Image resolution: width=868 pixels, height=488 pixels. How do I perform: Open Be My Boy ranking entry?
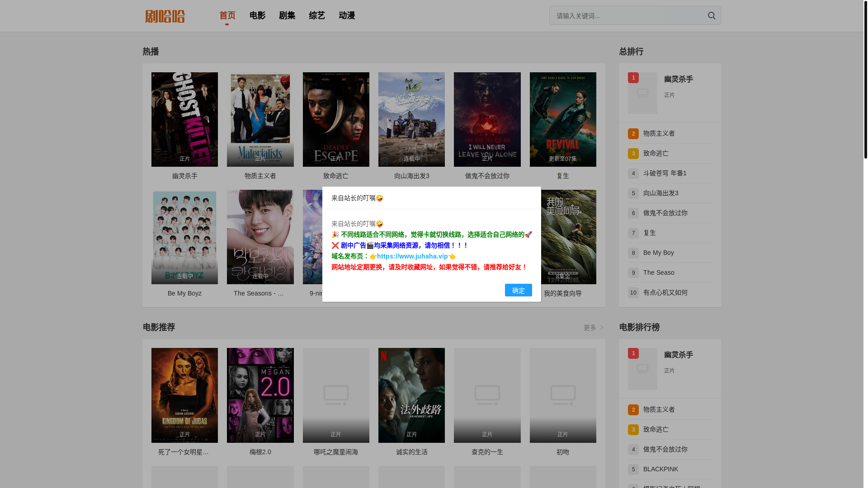coord(658,253)
